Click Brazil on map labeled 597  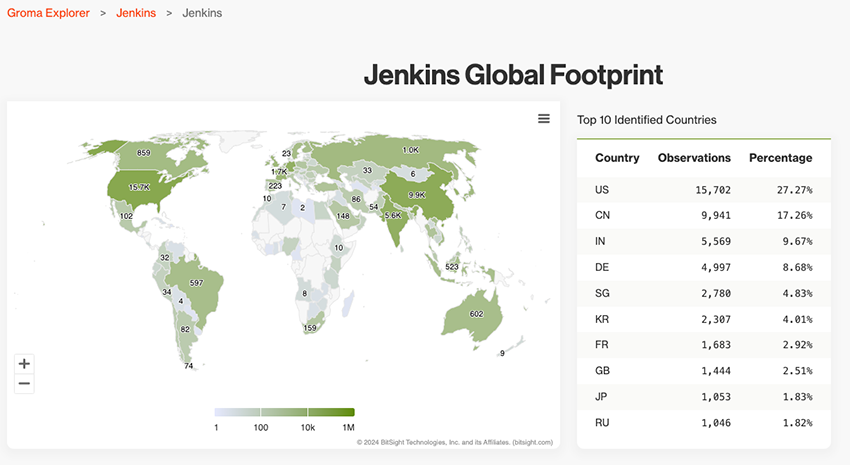[x=196, y=283]
